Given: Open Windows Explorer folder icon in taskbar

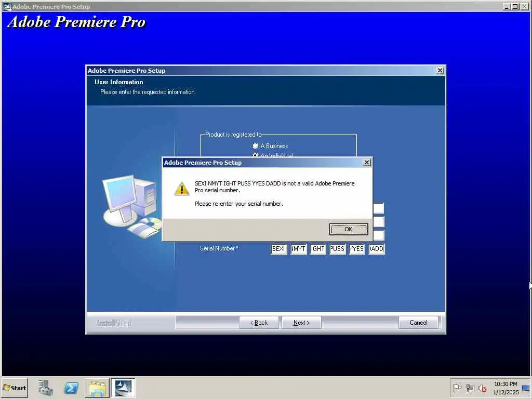Looking at the screenshot, I should [x=97, y=388].
